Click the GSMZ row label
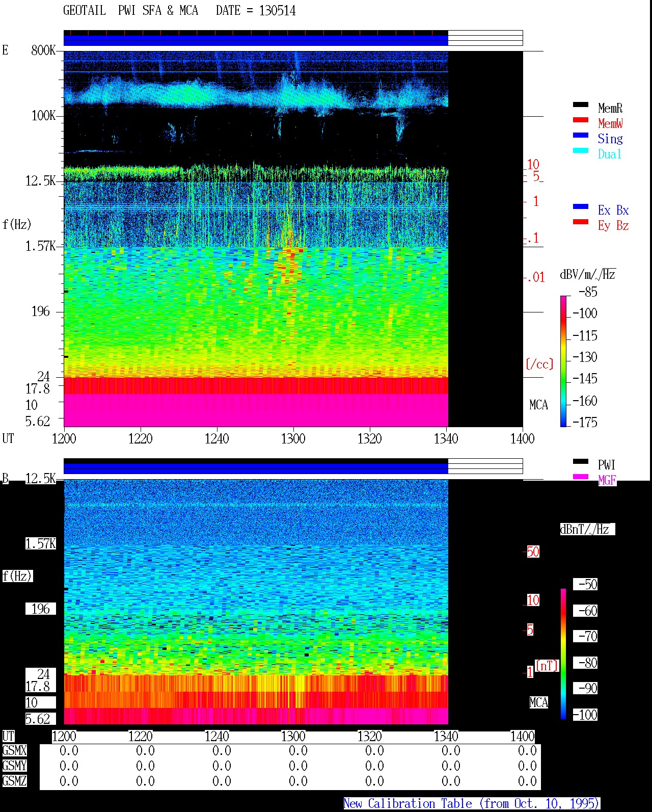 (x=14, y=781)
